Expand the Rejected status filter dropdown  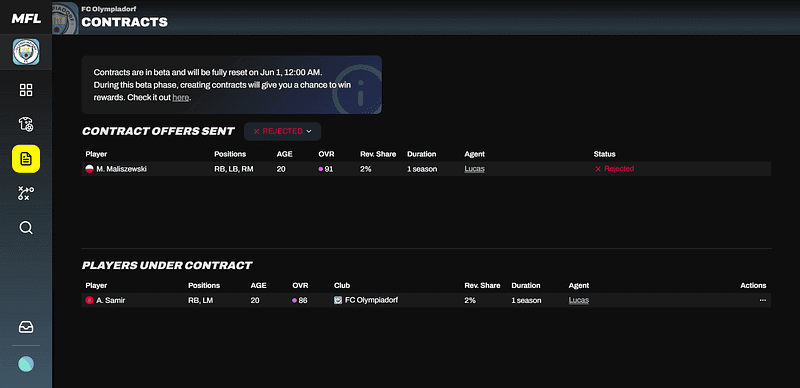[x=282, y=131]
